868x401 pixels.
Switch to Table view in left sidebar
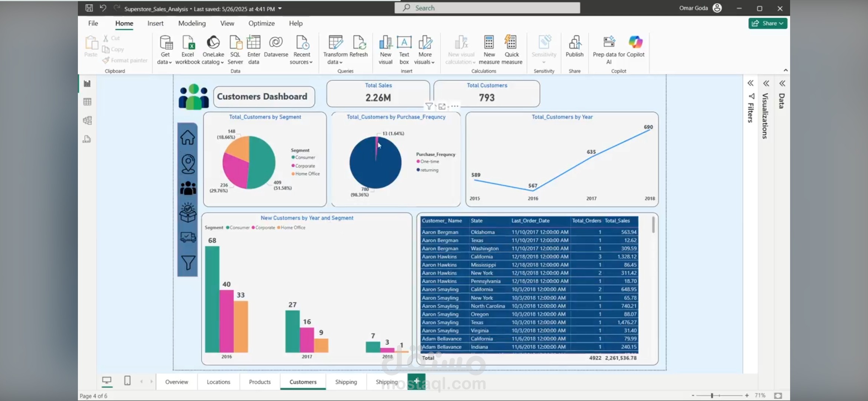click(x=88, y=102)
